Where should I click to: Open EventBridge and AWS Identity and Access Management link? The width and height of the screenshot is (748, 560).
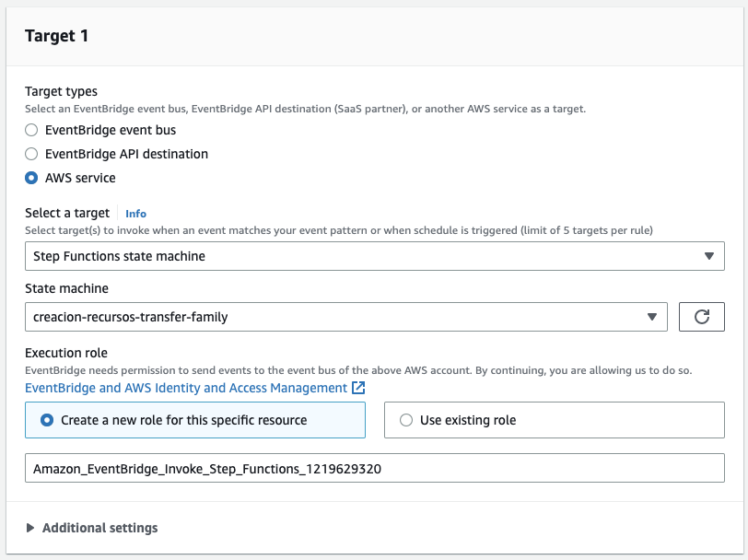186,388
